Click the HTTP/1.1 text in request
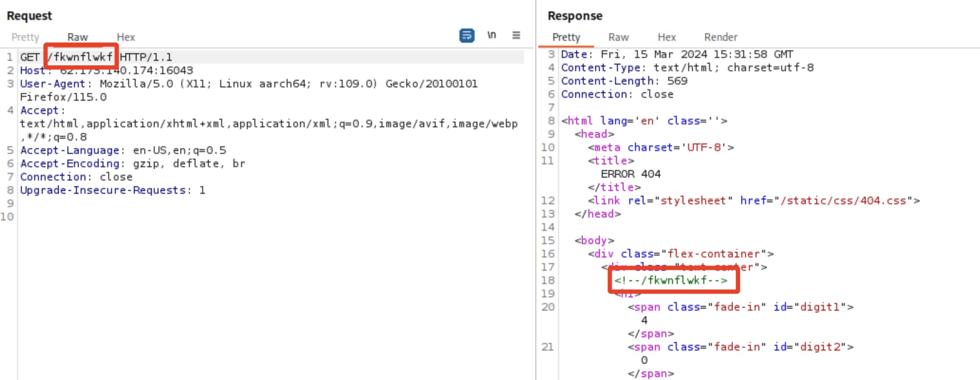The height and width of the screenshot is (380, 980). [146, 57]
